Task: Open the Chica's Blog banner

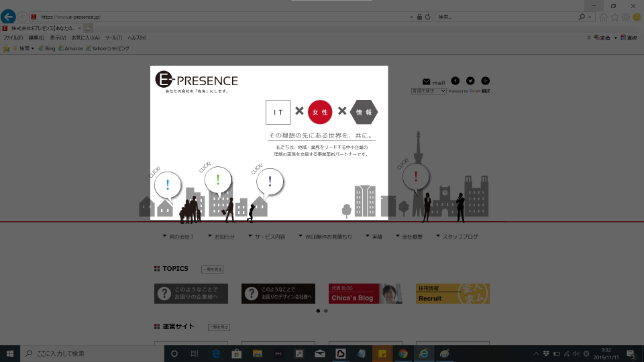Action: 366,294
